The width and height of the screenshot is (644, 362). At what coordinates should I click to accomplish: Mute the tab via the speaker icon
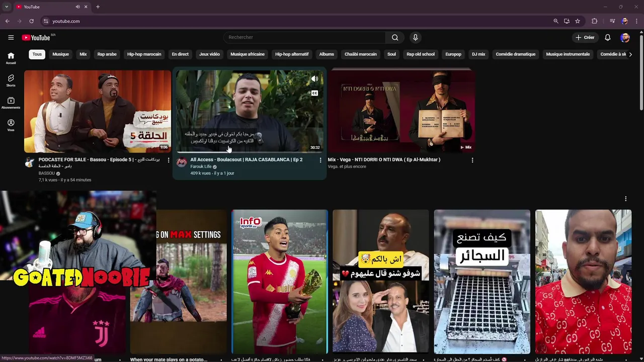(x=77, y=7)
